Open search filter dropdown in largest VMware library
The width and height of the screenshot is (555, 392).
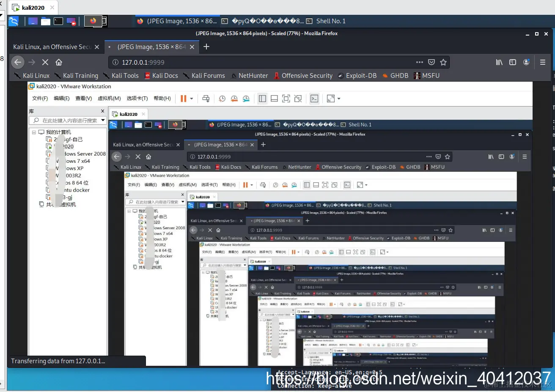(x=103, y=121)
